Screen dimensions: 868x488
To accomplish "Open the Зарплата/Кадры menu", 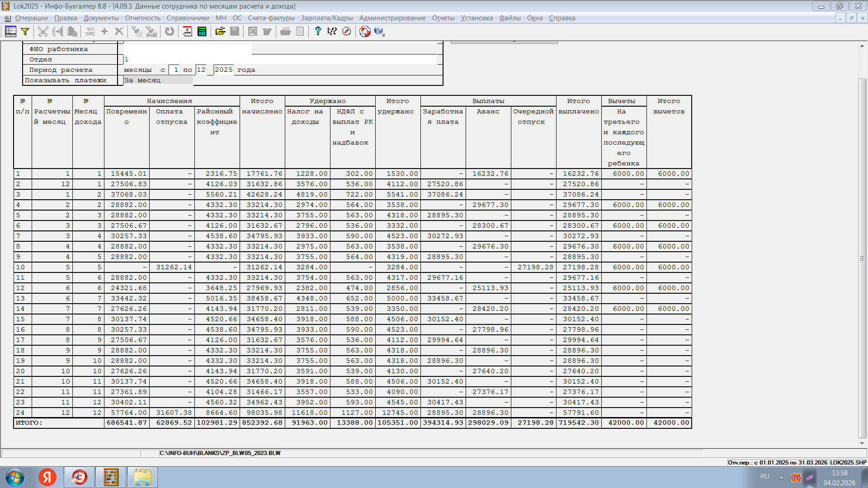I will pos(326,18).
